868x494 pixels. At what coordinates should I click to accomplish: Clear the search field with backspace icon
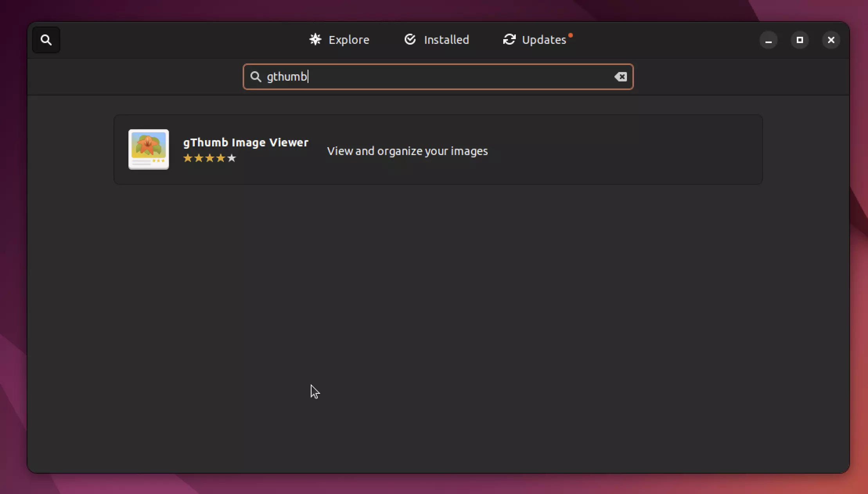(x=620, y=77)
